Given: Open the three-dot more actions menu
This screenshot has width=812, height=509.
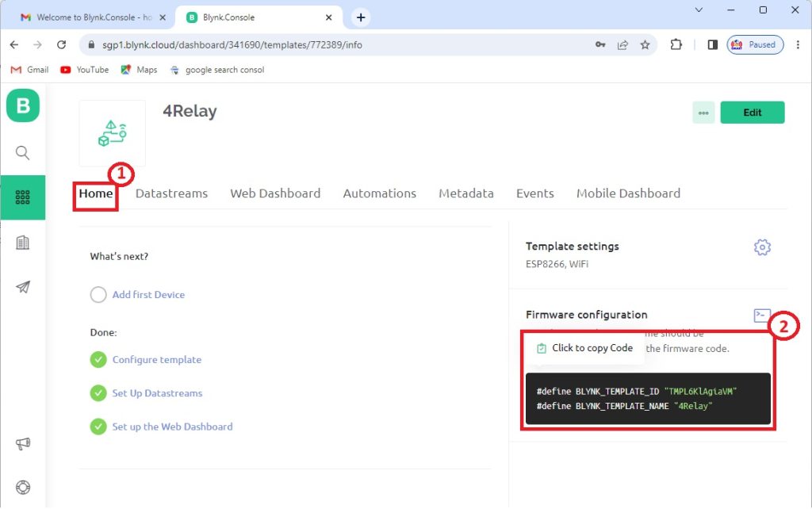Looking at the screenshot, I should click(703, 113).
